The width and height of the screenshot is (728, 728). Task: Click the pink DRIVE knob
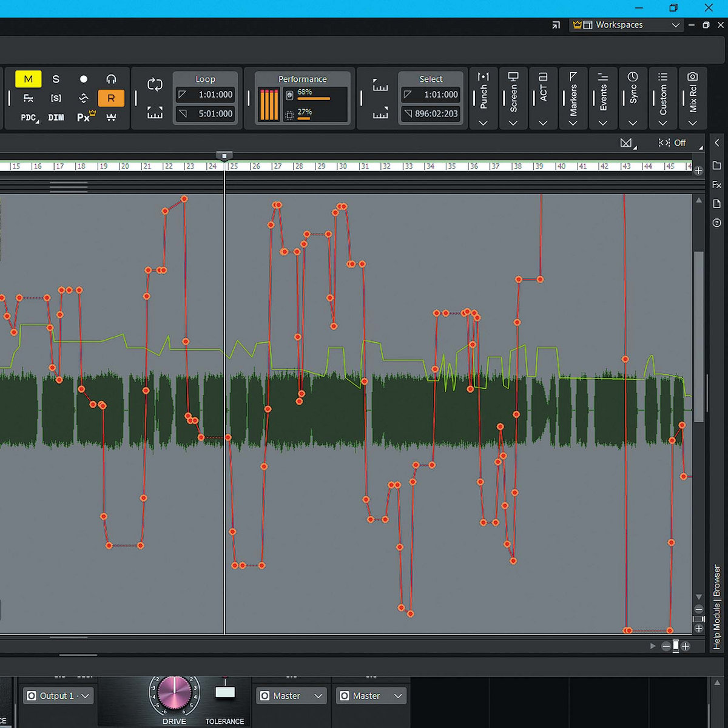(x=174, y=693)
